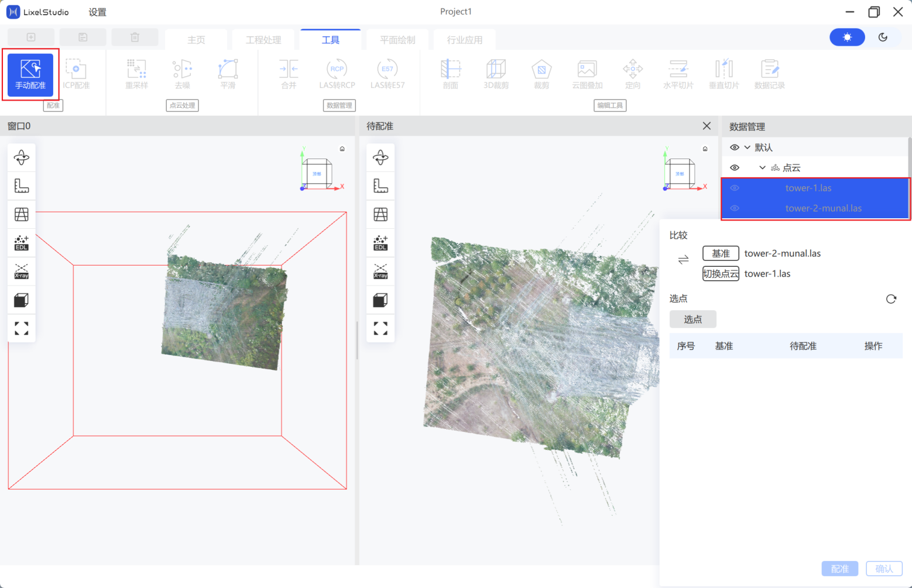Open the 剖面 profile tool

pyautogui.click(x=451, y=74)
